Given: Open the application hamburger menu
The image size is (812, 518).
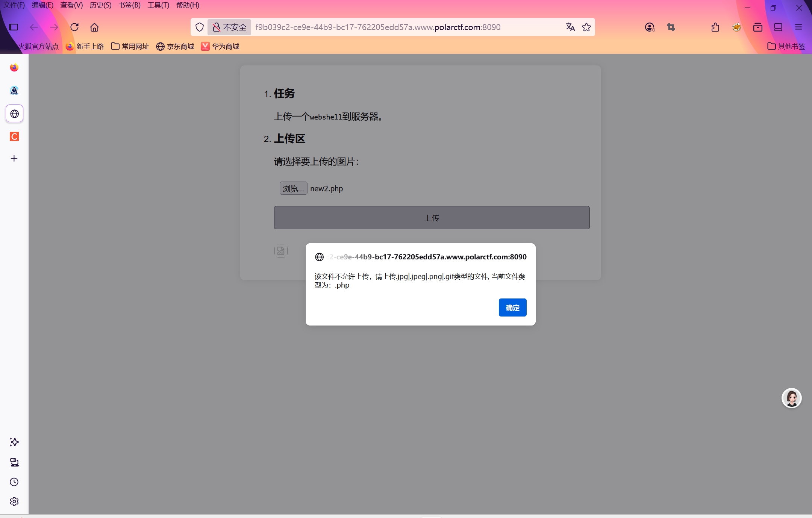Looking at the screenshot, I should 798,27.
